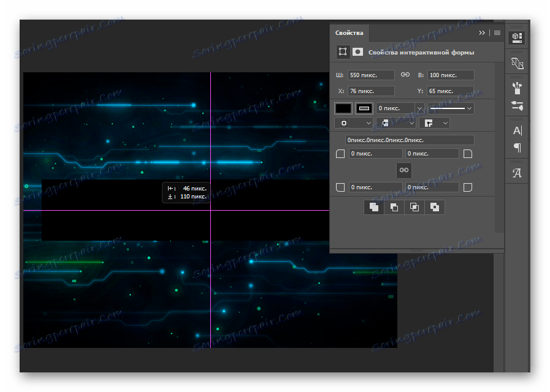Viewport: 550px width, 392px height.
Task: Click the width field showing 550 пикс.
Action: [x=371, y=75]
